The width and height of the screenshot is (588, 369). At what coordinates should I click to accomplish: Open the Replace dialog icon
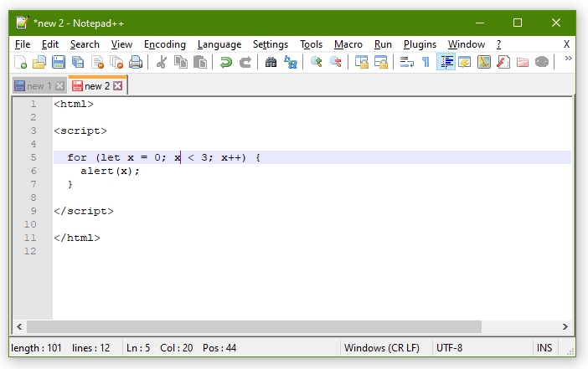pyautogui.click(x=291, y=62)
